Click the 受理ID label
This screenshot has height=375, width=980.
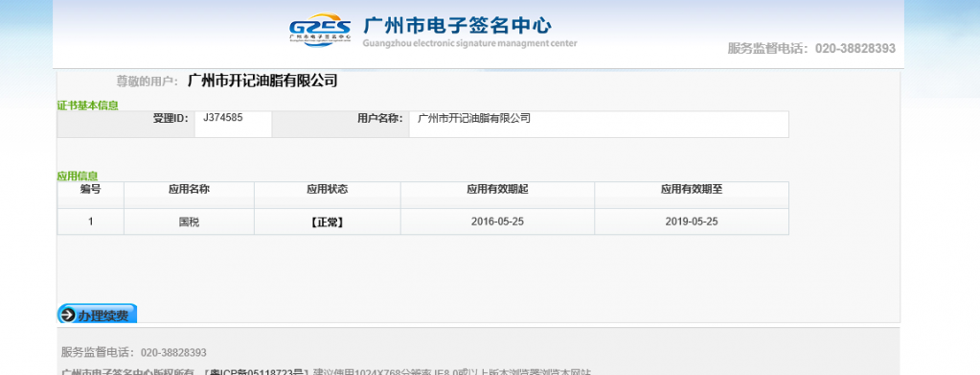click(171, 118)
